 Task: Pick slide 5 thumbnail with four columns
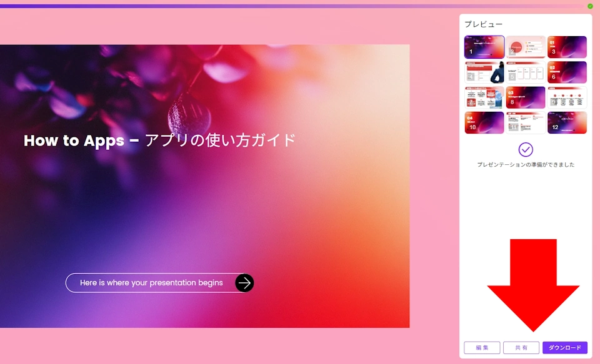526,72
